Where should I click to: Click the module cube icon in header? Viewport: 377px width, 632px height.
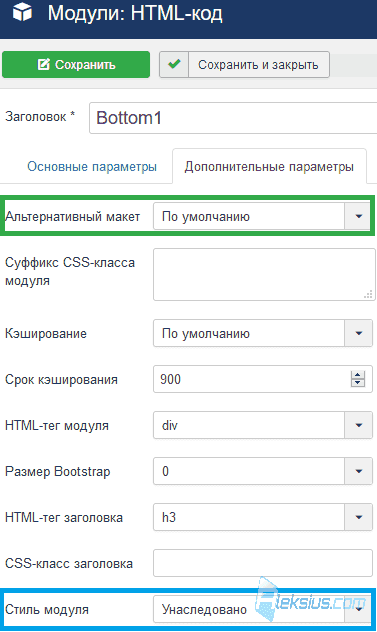click(22, 12)
